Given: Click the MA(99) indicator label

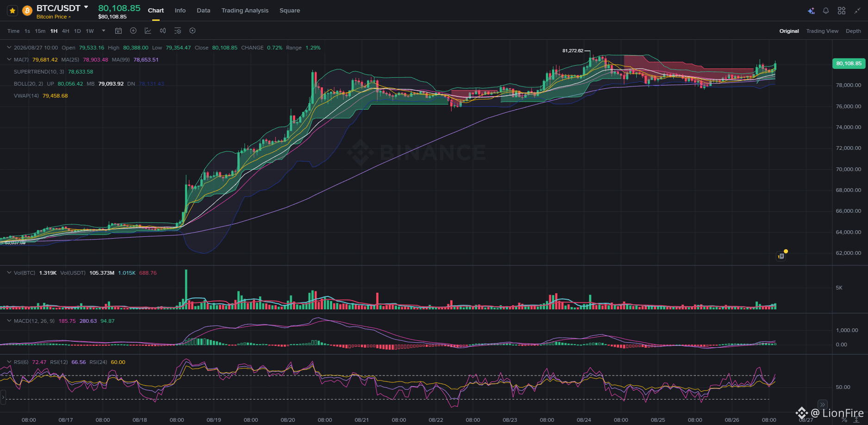Looking at the screenshot, I should (x=121, y=60).
